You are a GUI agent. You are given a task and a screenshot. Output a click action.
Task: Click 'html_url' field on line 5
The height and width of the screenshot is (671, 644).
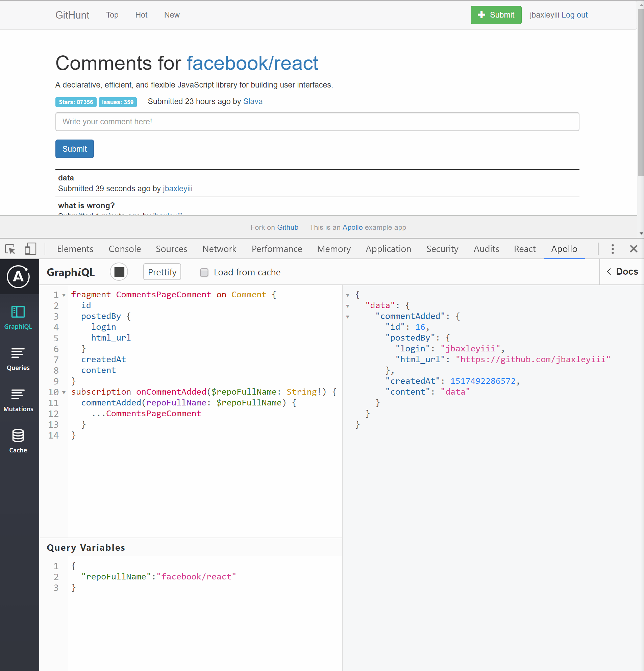(x=111, y=338)
